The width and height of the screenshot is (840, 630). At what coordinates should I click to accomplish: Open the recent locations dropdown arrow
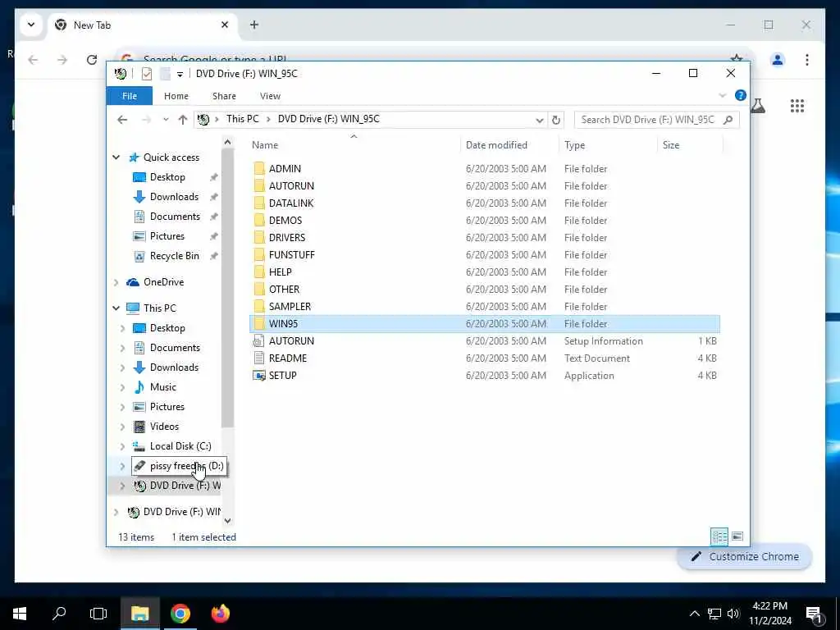pyautogui.click(x=166, y=120)
